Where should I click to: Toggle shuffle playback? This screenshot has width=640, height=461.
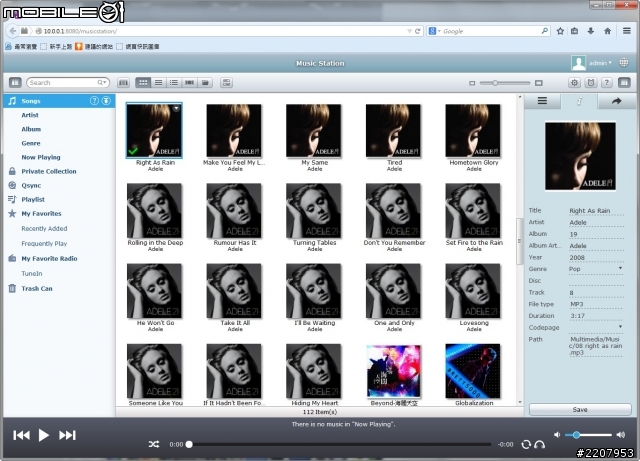(x=154, y=444)
